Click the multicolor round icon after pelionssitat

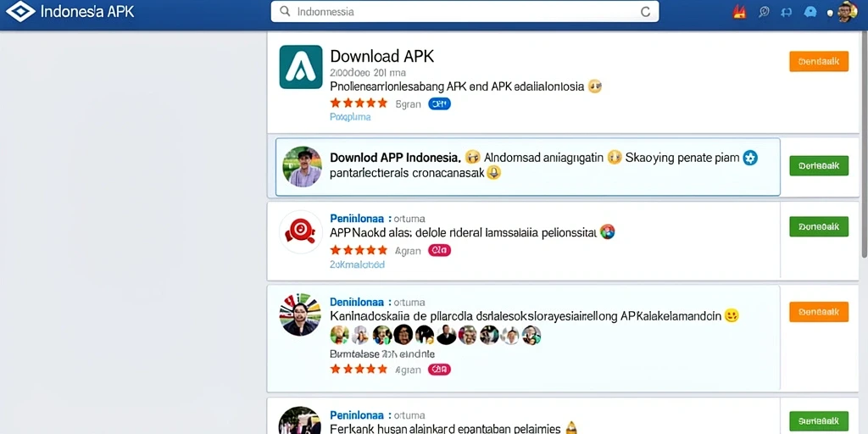click(607, 232)
